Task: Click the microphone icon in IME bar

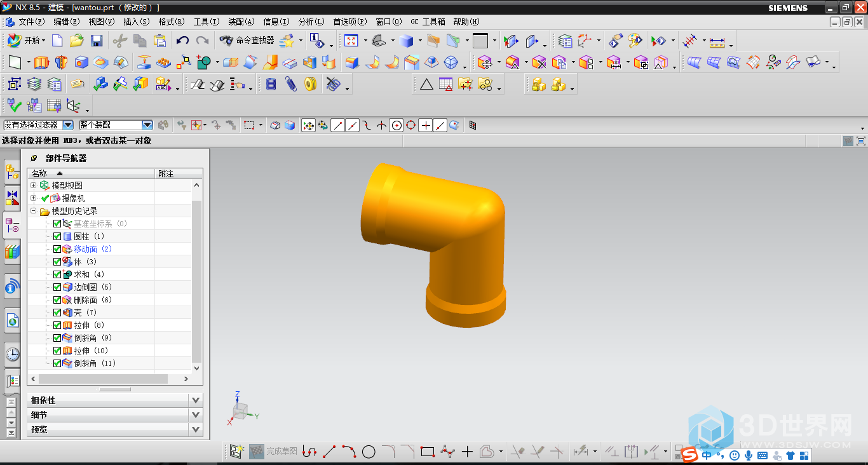Action: pos(749,455)
